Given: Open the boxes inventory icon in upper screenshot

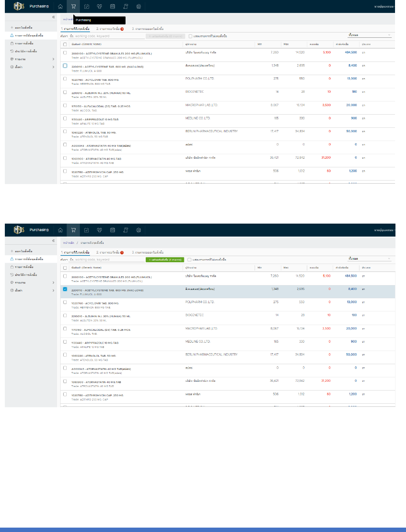Looking at the screenshot, I should point(100,6).
